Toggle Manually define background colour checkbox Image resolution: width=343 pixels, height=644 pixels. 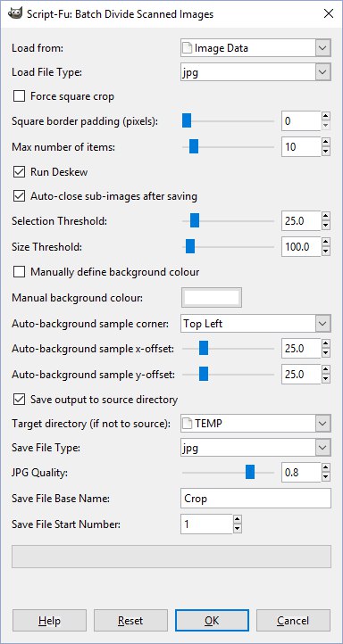coord(19,272)
